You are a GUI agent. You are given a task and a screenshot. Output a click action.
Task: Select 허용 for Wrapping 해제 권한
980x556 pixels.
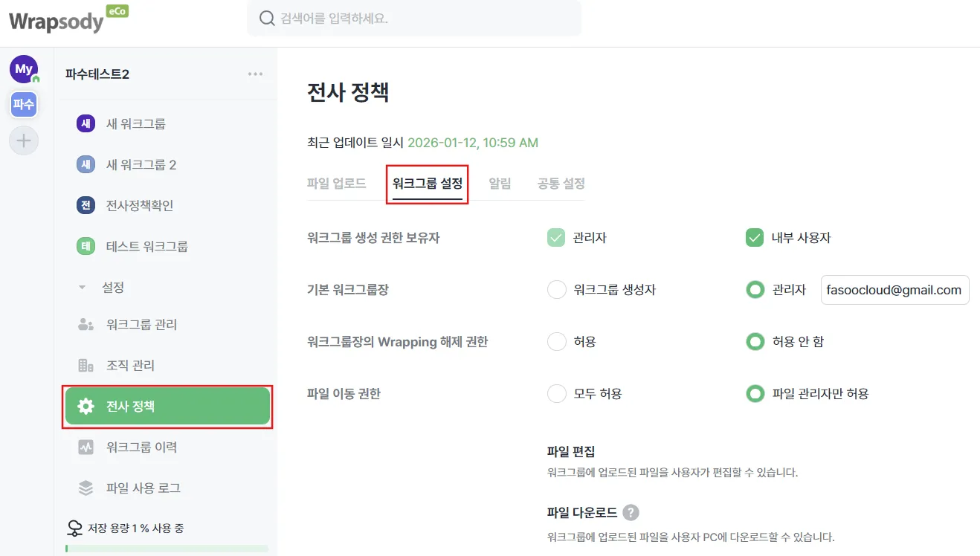[x=557, y=342]
